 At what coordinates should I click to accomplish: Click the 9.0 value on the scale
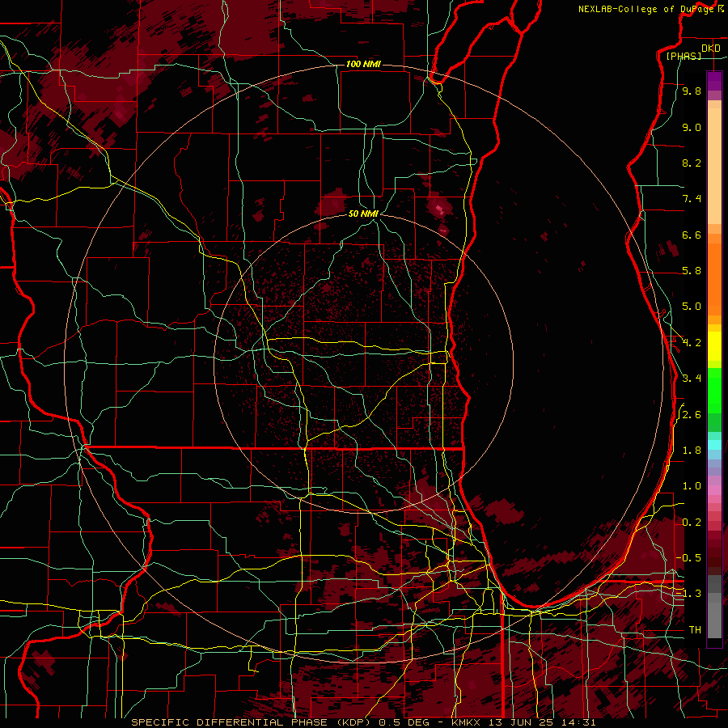pyautogui.click(x=692, y=127)
